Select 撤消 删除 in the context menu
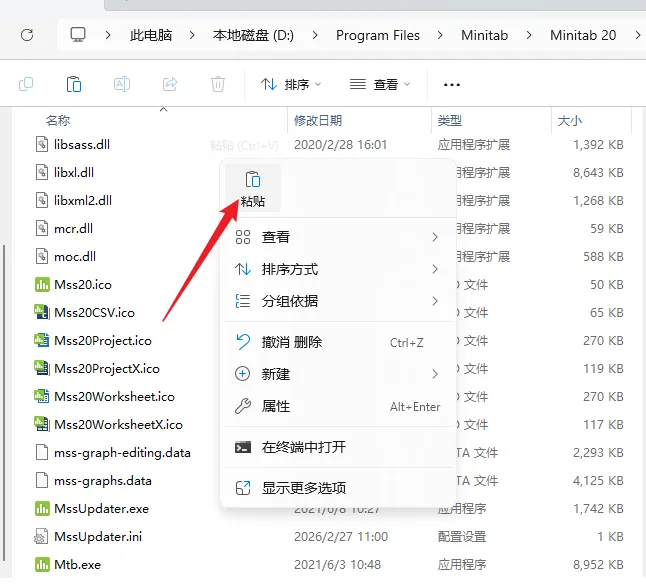Viewport: 646px width, 584px height. pos(338,342)
